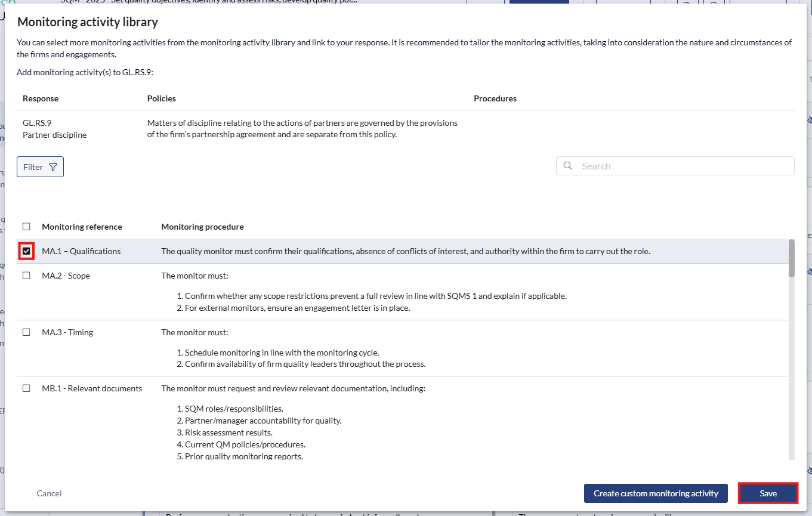Click the GL.RS.9 Partner discipline response cell
This screenshot has height=516, width=812.
pyautogui.click(x=54, y=129)
